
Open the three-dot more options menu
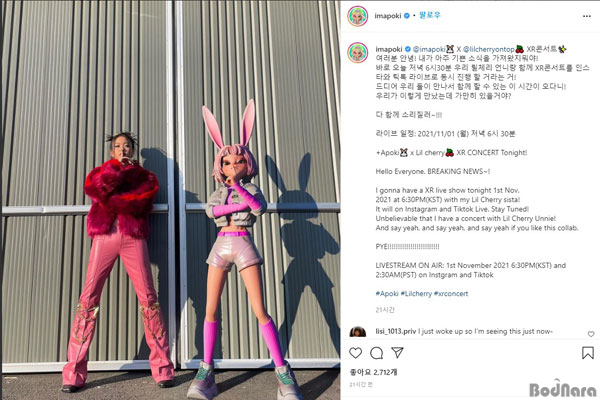[x=587, y=16]
